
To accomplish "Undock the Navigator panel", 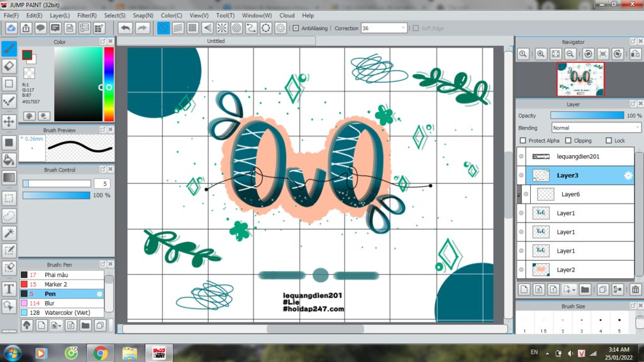I will [633, 41].
